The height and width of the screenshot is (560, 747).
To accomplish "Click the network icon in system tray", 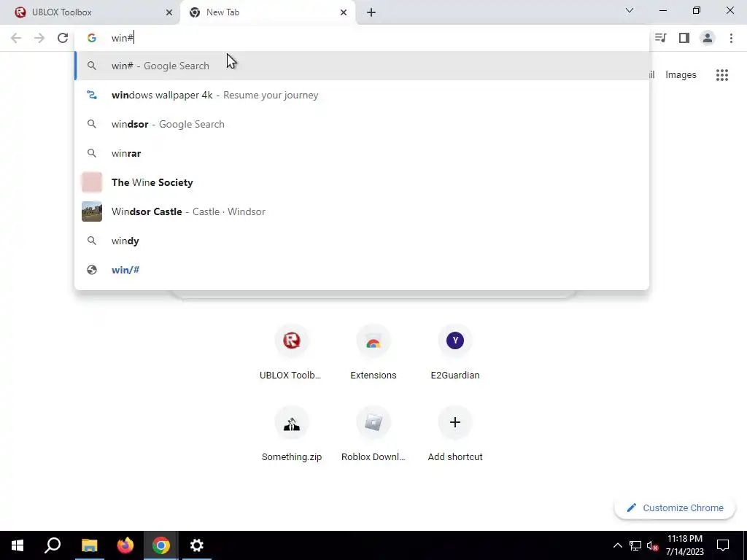I will point(635,545).
